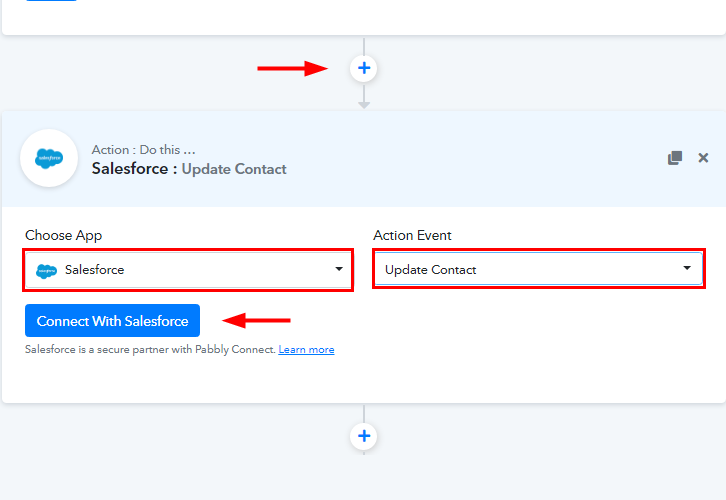Add a step above the Salesforce action
The width and height of the screenshot is (726, 500).
pos(364,69)
